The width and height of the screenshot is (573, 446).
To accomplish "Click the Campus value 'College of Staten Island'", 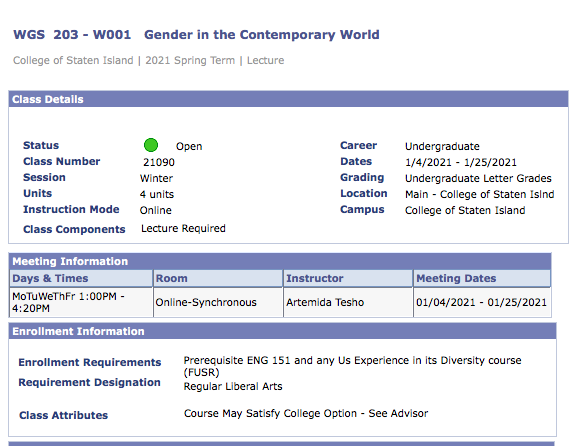I will [465, 211].
